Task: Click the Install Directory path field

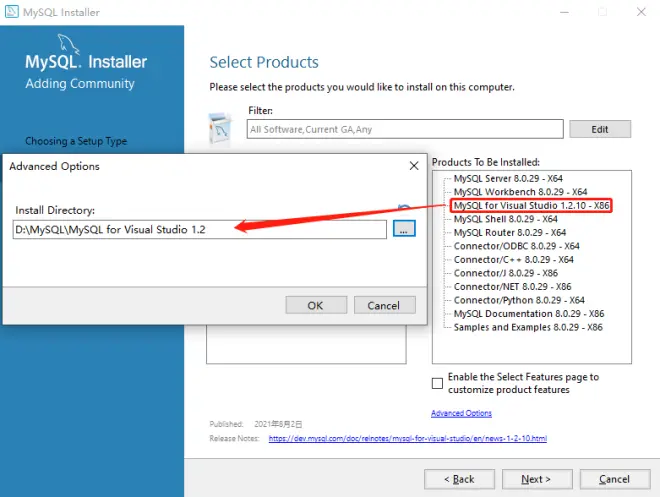Action: click(x=200, y=229)
